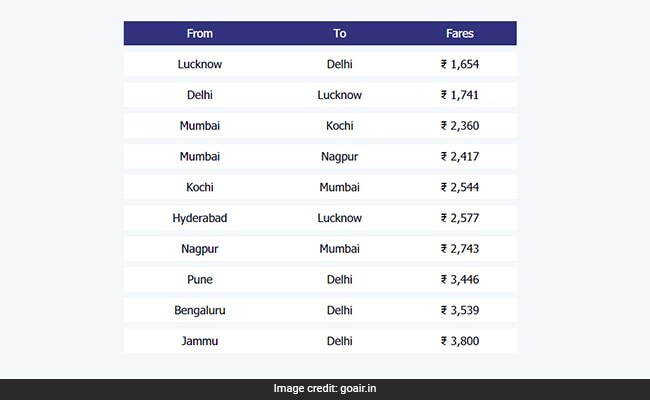
Task: Click the ₹ 3,800 fare cell
Action: [x=460, y=341]
